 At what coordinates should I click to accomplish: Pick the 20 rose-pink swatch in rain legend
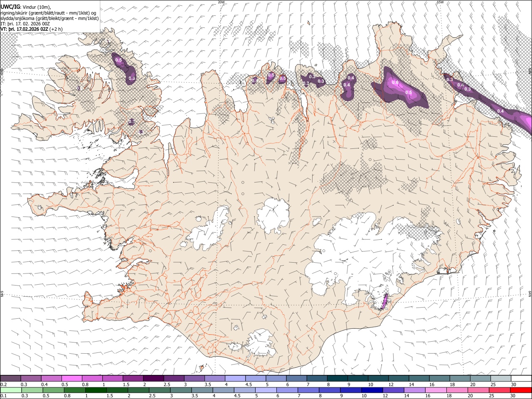478,390
